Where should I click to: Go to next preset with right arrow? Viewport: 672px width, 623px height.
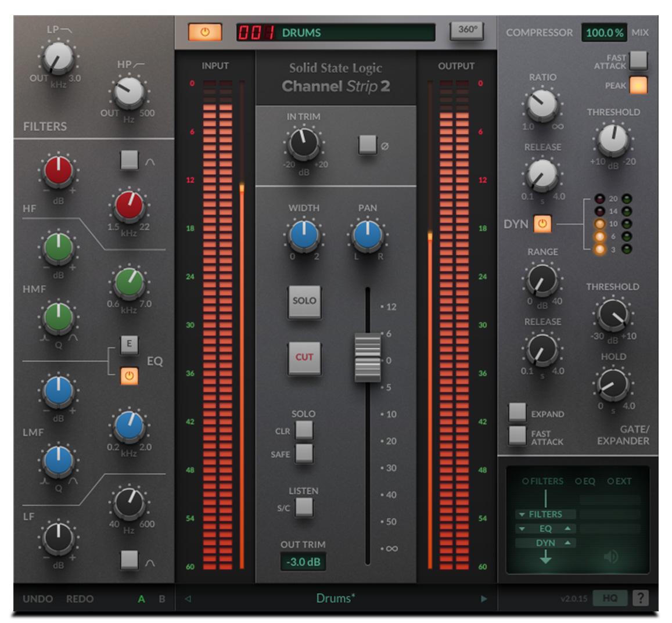tap(484, 599)
